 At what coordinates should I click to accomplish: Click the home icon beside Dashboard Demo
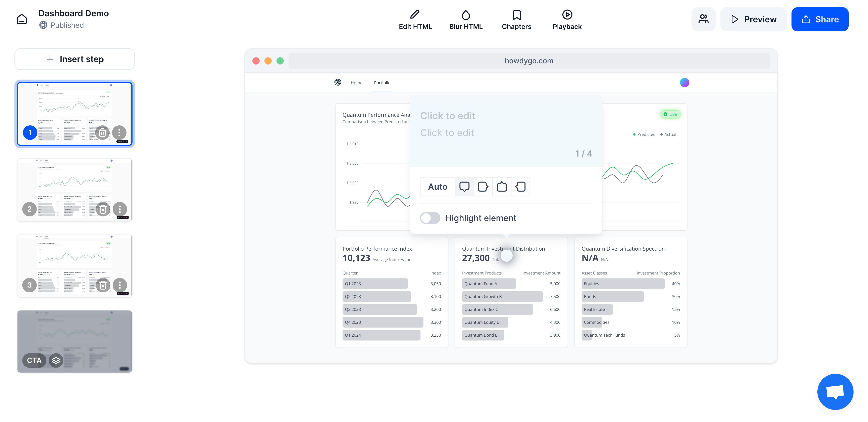[x=21, y=19]
